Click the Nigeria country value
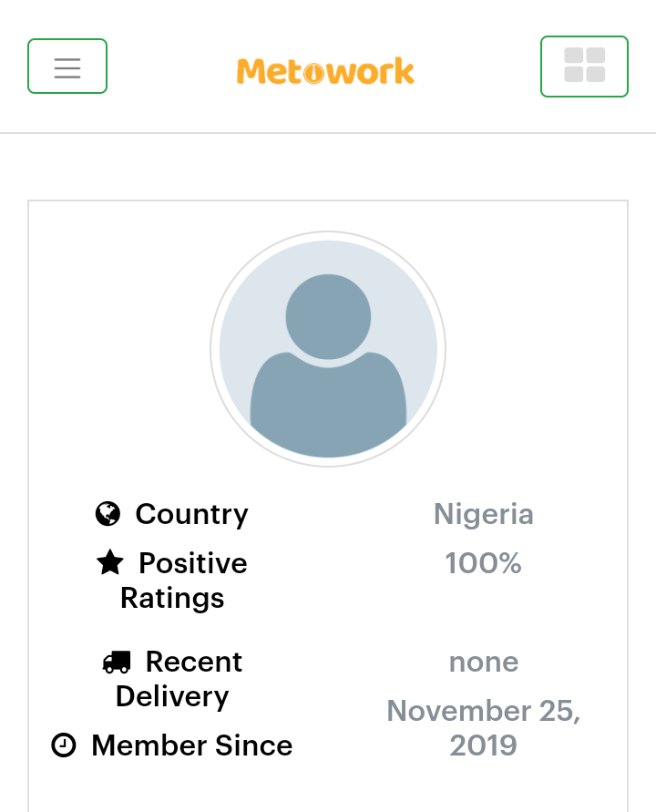This screenshot has width=656, height=812. click(484, 514)
